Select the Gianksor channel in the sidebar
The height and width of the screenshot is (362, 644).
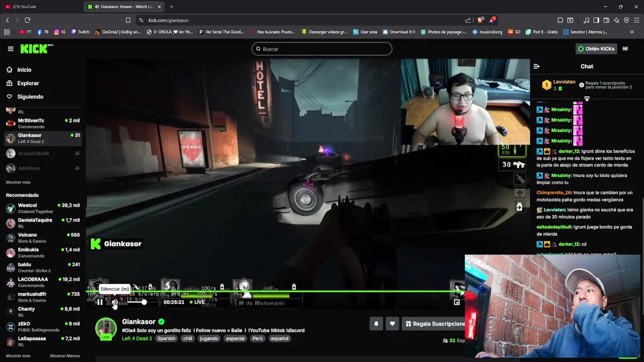click(x=43, y=138)
